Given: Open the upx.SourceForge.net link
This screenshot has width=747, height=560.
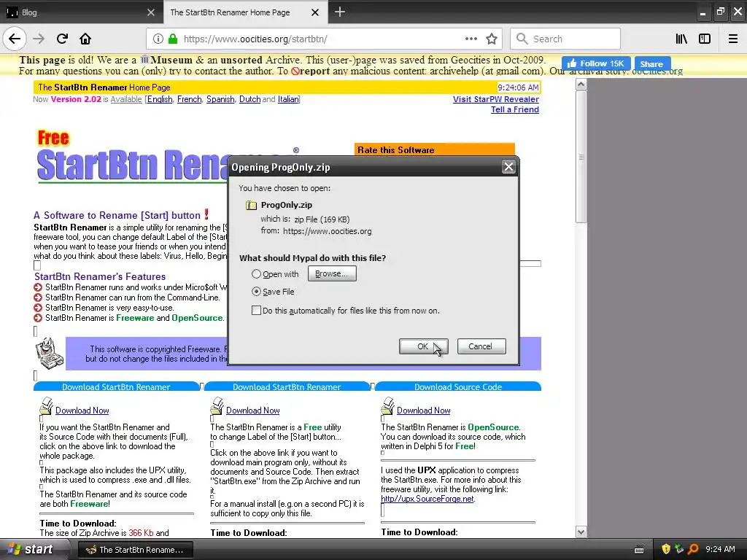Looking at the screenshot, I should 427,499.
